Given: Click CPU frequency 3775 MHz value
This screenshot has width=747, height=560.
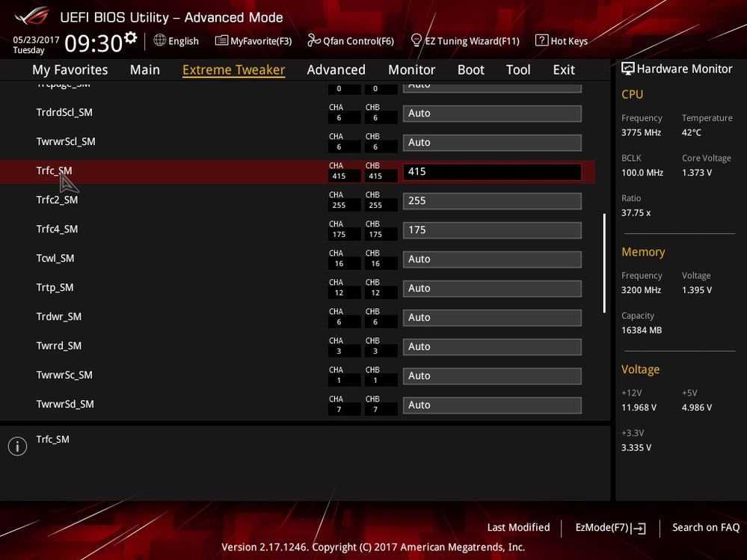Looking at the screenshot, I should [x=642, y=132].
